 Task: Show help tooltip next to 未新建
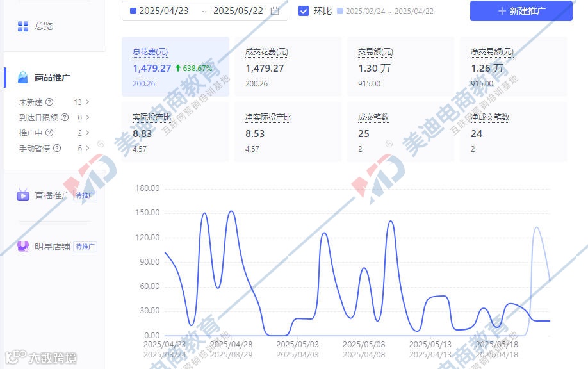49,102
